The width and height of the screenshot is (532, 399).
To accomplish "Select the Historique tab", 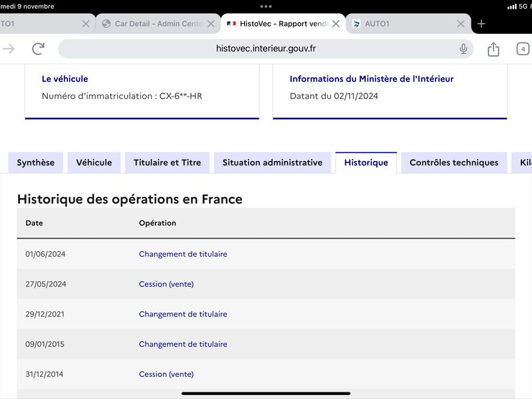I will pyautogui.click(x=366, y=162).
